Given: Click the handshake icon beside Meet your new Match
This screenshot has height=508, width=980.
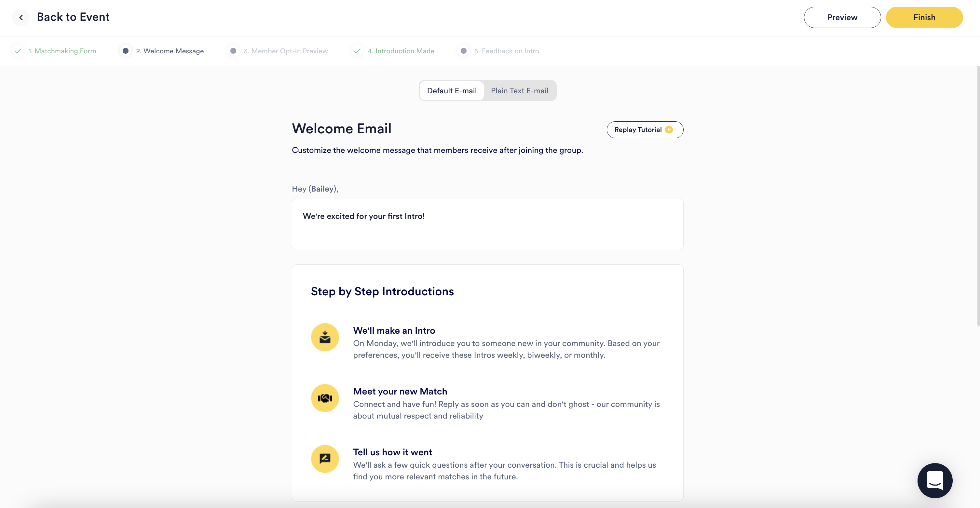Looking at the screenshot, I should click(x=325, y=398).
